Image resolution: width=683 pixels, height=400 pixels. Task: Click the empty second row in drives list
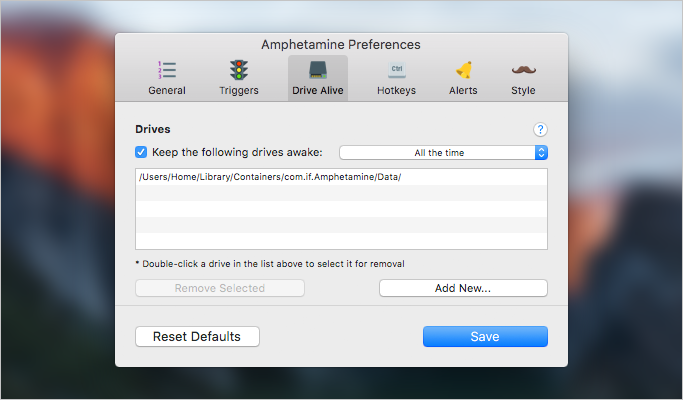coord(342,193)
